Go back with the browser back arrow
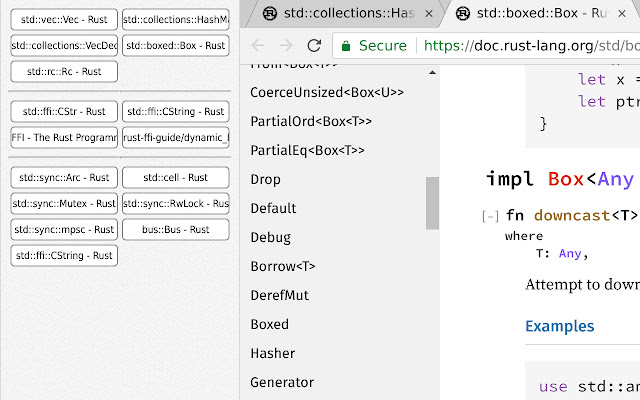The width and height of the screenshot is (640, 400). point(258,45)
